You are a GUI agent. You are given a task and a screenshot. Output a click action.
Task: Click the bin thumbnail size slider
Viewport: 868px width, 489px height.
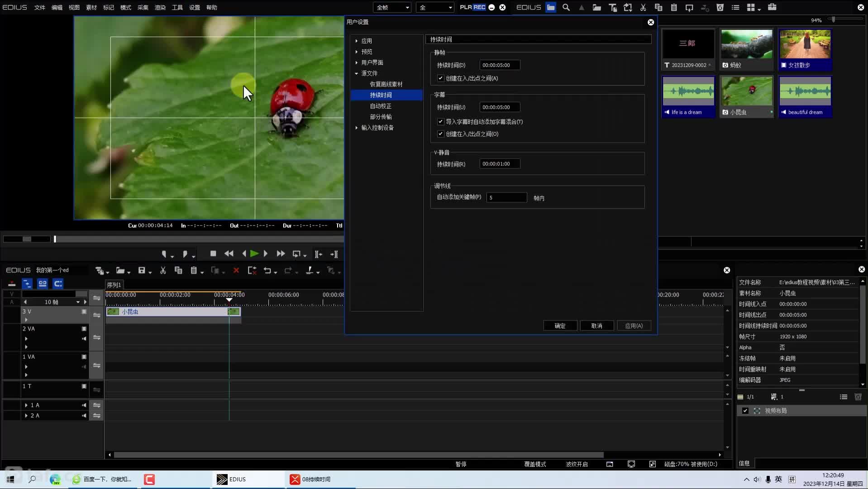[x=844, y=19]
